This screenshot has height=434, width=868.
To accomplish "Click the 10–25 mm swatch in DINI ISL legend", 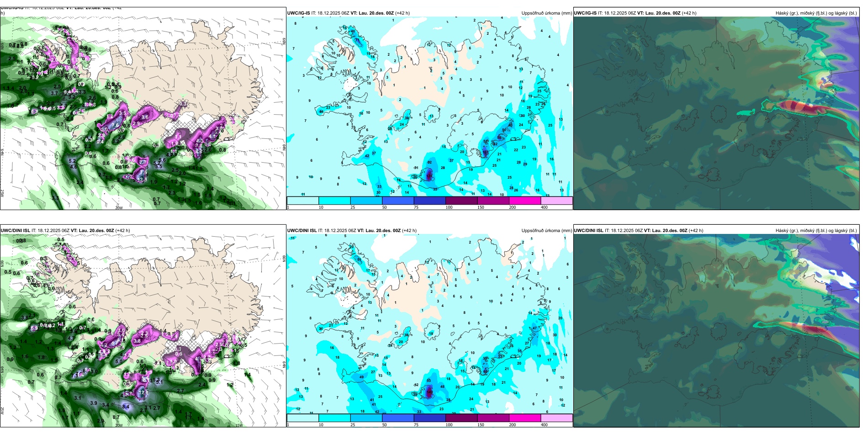I will click(334, 418).
